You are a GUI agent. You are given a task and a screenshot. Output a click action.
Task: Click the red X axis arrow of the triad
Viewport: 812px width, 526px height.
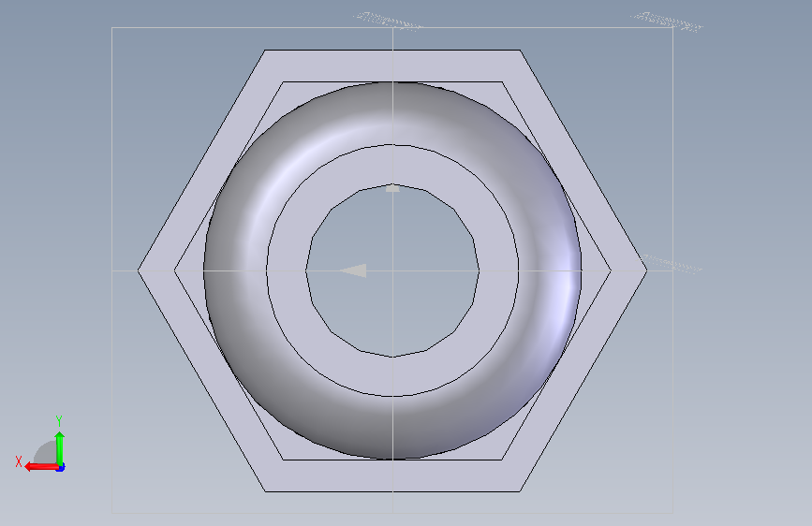pos(41,467)
